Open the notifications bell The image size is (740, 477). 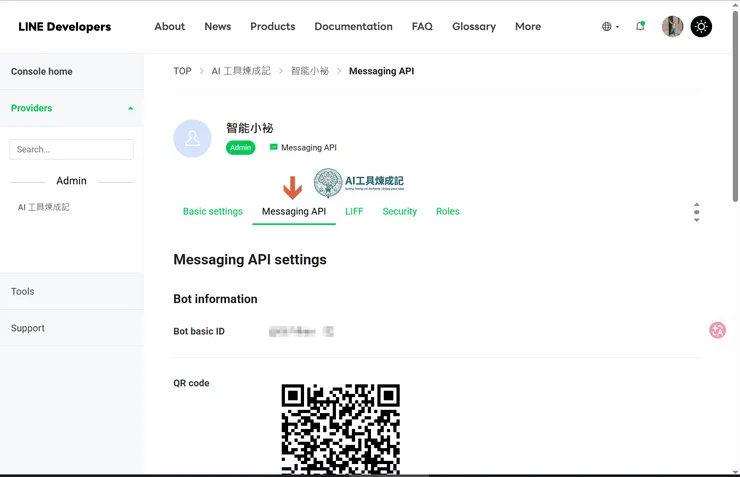(x=640, y=26)
